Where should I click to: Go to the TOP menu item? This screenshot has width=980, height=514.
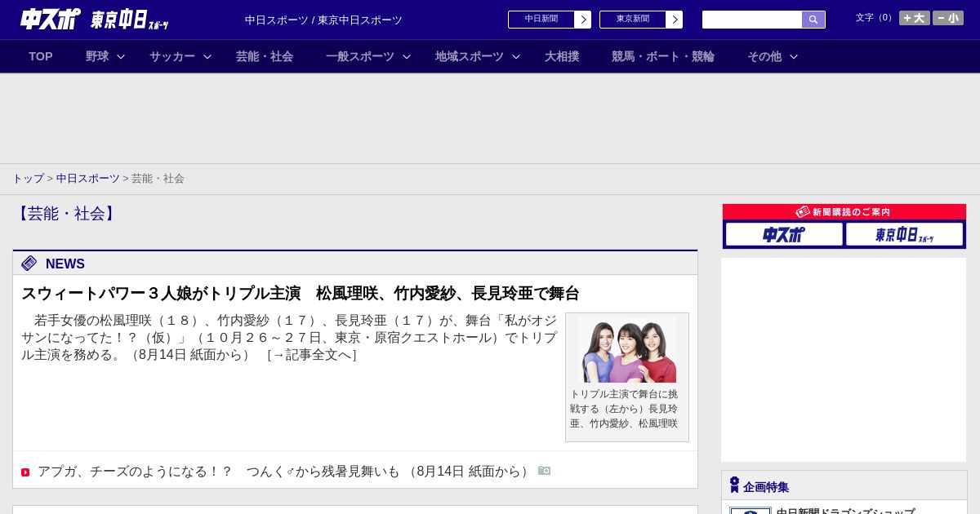(41, 56)
